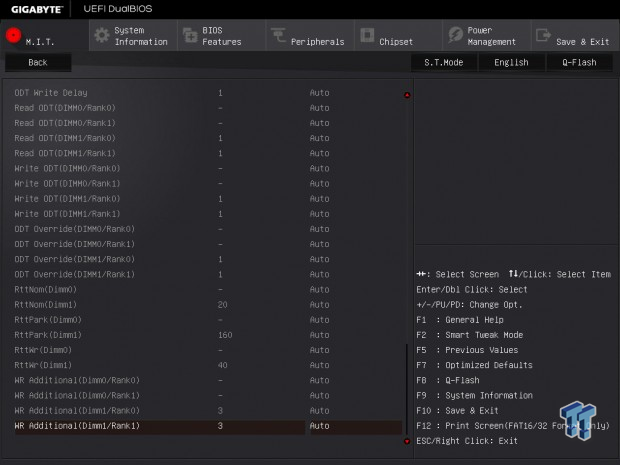Go to the Power Management tab

[487, 35]
